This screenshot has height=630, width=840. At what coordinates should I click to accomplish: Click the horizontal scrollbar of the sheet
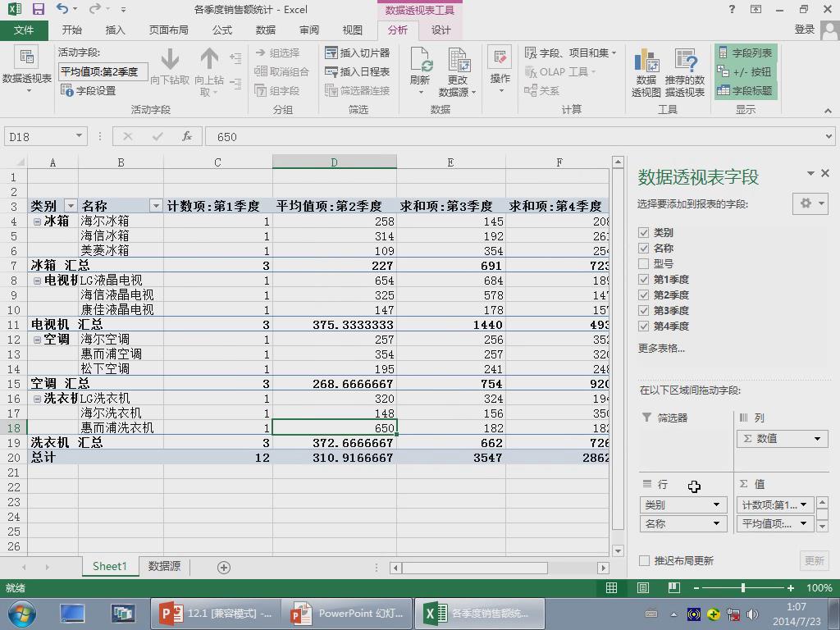pos(476,568)
